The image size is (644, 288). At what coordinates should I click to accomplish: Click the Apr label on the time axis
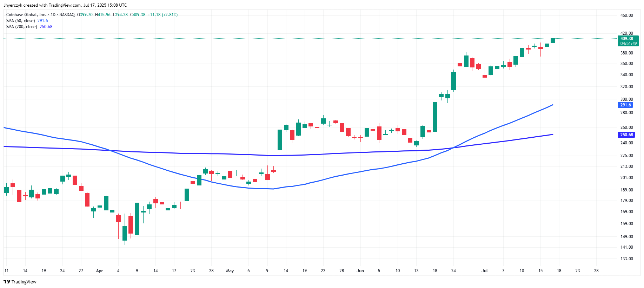100,271
